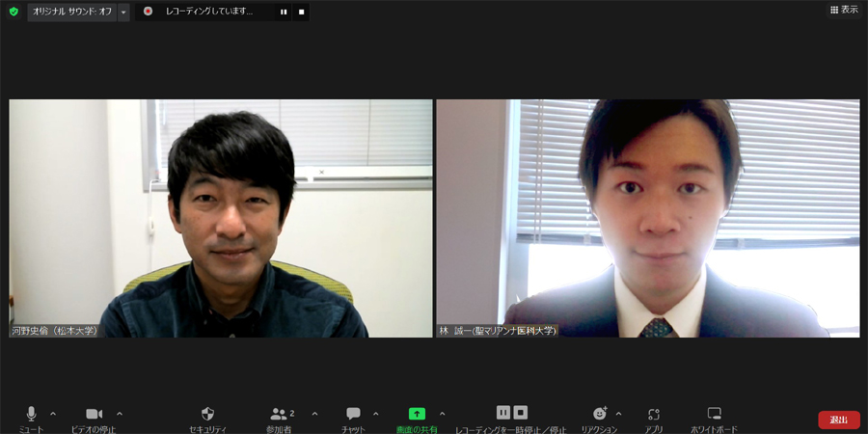Open the 参加者 participants panel
The width and height of the screenshot is (868, 434).
[x=280, y=414]
